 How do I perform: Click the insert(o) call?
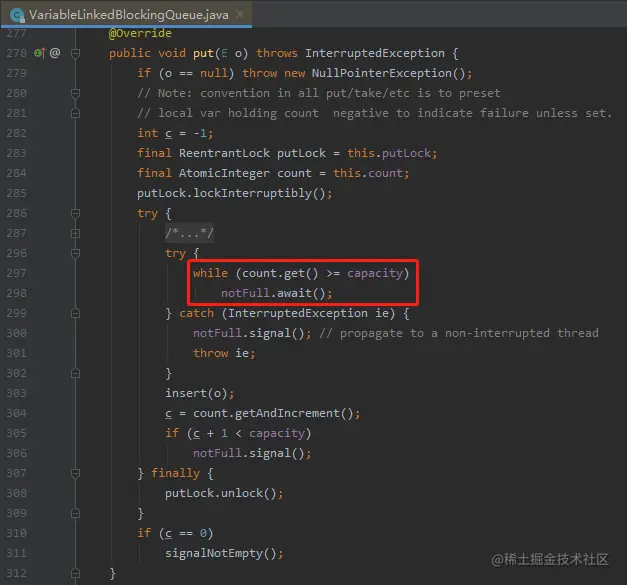pyautogui.click(x=200, y=393)
